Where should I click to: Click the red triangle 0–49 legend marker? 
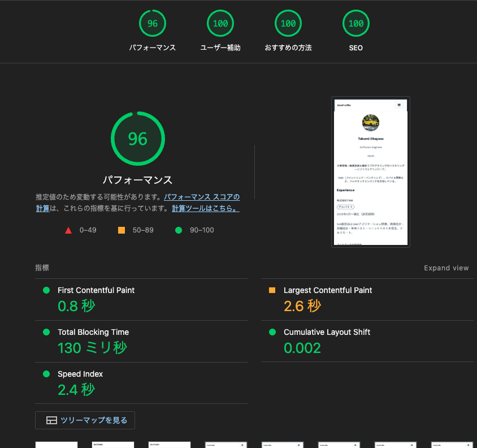[x=68, y=230]
